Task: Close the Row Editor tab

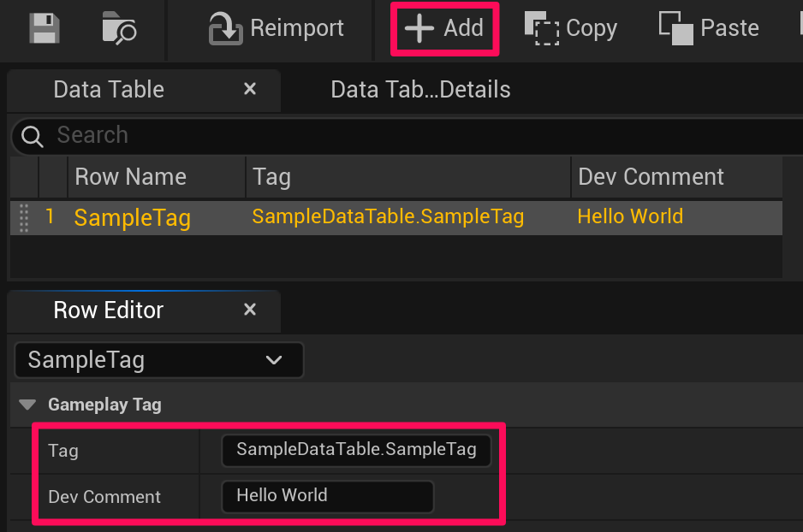Action: [250, 310]
